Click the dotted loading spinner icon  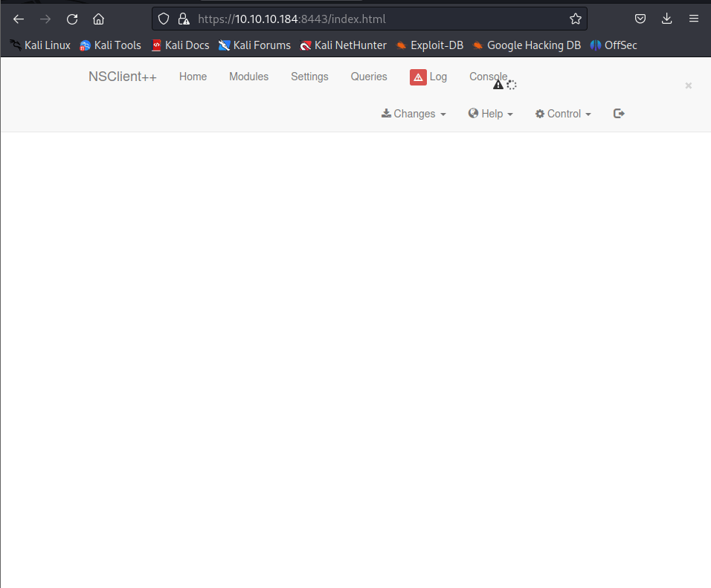tap(512, 85)
